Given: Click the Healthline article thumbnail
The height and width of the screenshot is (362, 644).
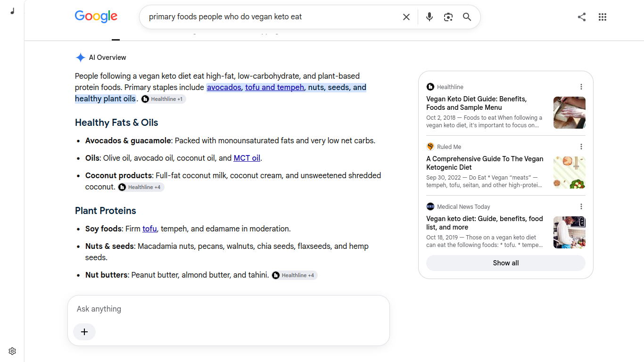Looking at the screenshot, I should coord(570,113).
